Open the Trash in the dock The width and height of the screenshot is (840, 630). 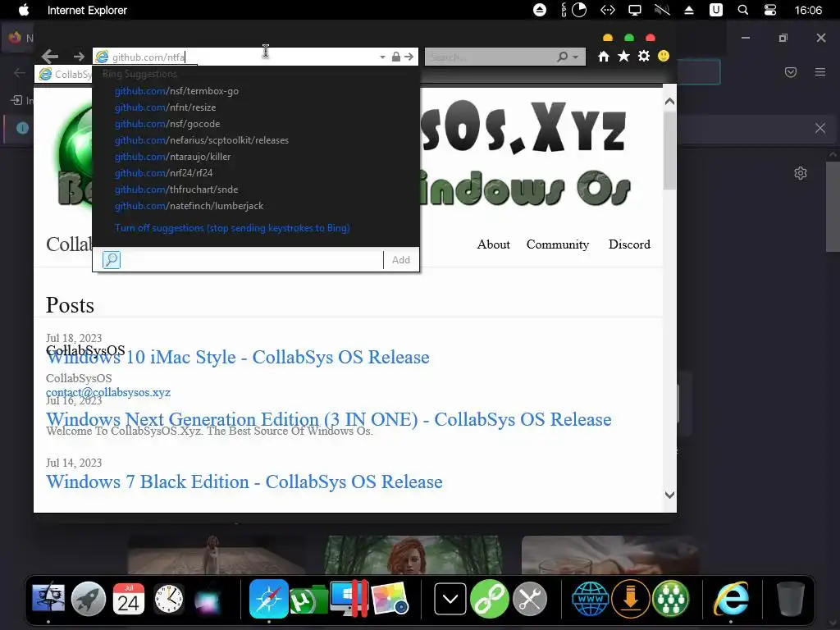[x=790, y=598]
